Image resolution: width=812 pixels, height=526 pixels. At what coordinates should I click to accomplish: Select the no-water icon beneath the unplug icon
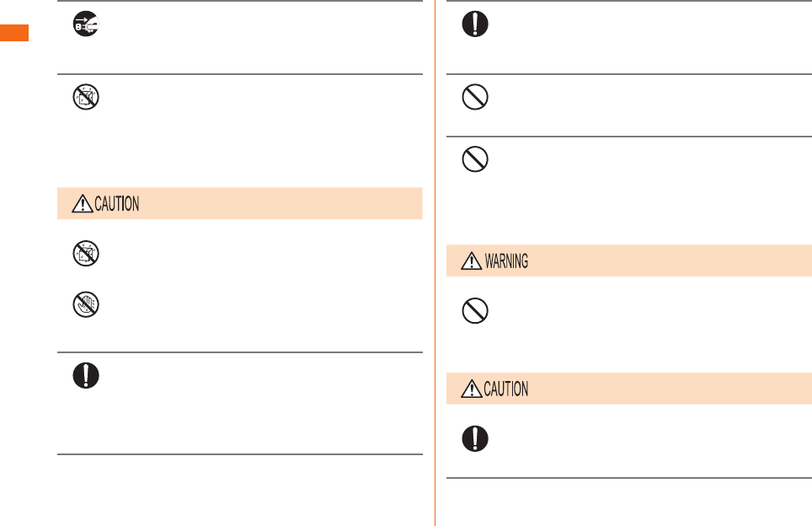click(x=86, y=97)
